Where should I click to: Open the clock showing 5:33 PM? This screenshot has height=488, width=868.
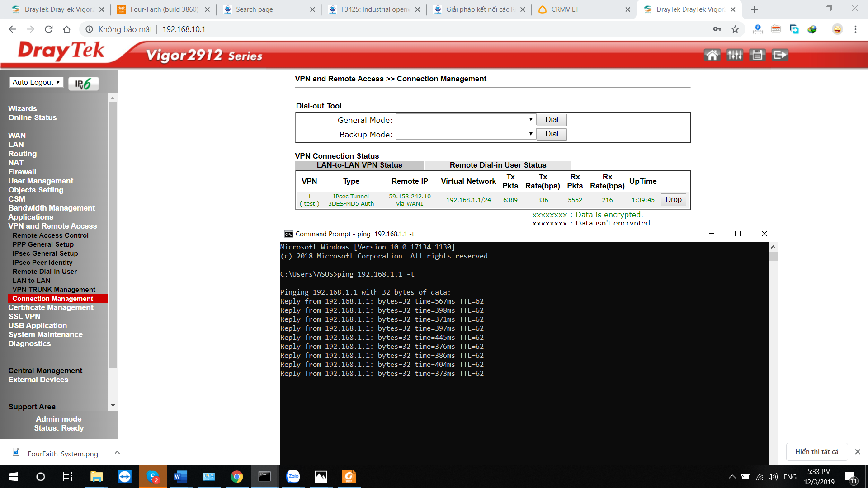tap(819, 477)
